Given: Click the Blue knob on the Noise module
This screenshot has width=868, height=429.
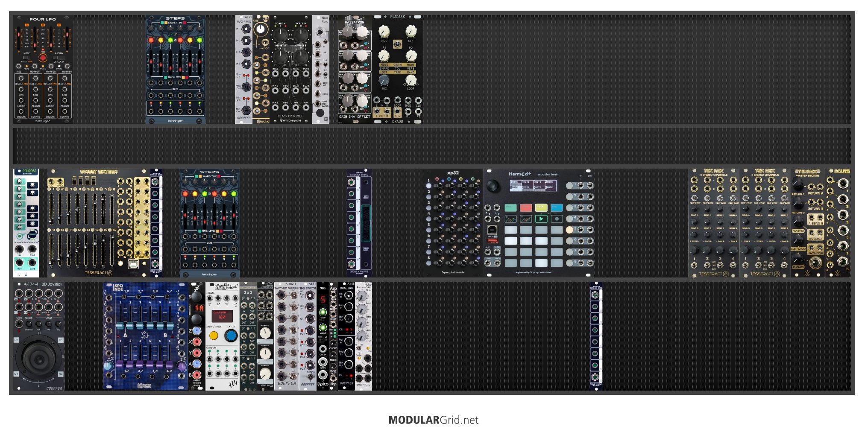Looking at the screenshot, I should (x=362, y=296).
